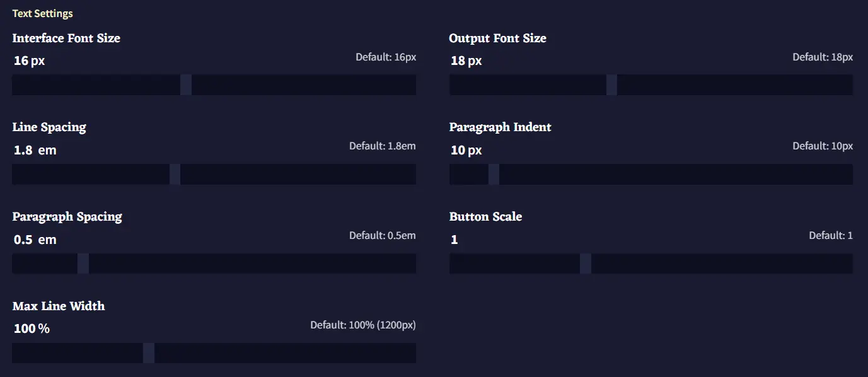The image size is (868, 377).
Task: Focus the Output Font Size value field showing 18
Action: pyautogui.click(x=458, y=61)
